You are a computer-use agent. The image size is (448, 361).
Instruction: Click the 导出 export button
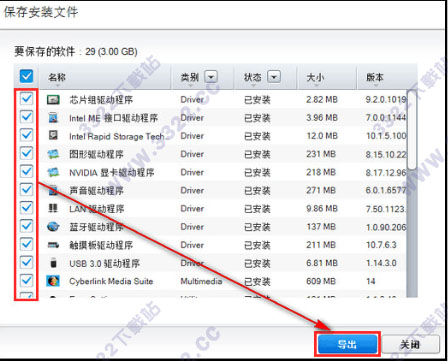347,344
